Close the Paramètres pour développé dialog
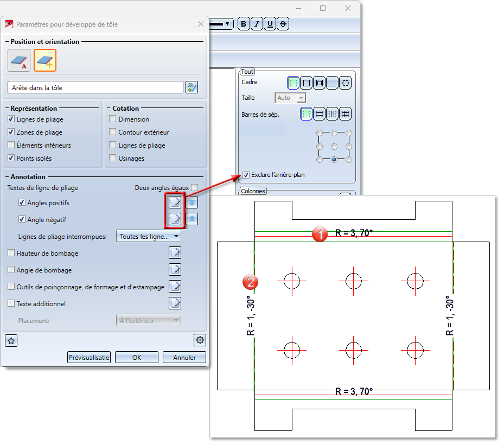This screenshot has width=504, height=444. coord(201,24)
